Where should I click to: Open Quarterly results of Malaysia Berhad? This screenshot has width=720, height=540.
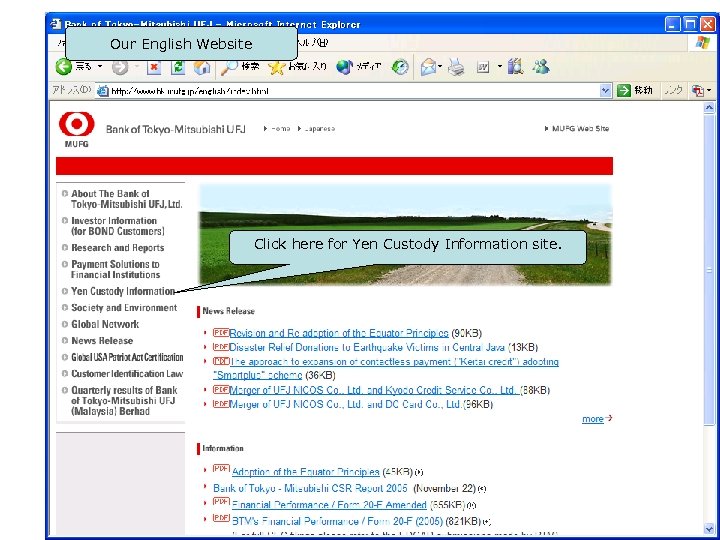(124, 400)
